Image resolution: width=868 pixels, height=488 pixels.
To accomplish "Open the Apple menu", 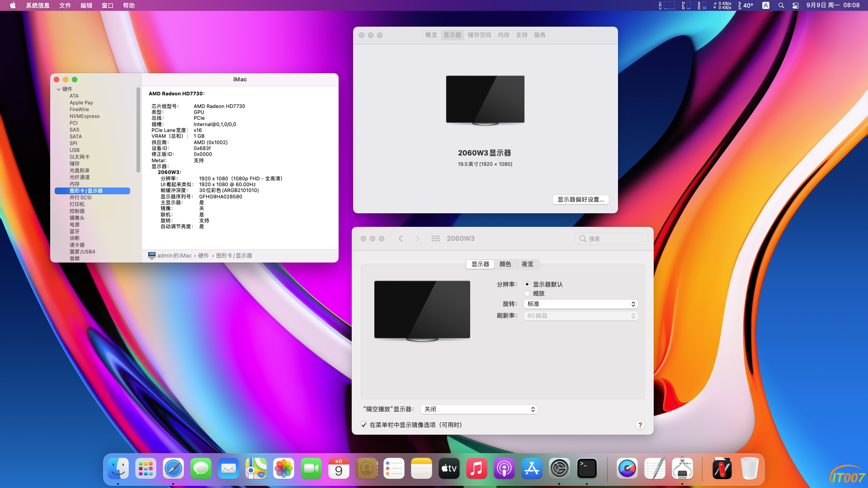I will pos(13,5).
